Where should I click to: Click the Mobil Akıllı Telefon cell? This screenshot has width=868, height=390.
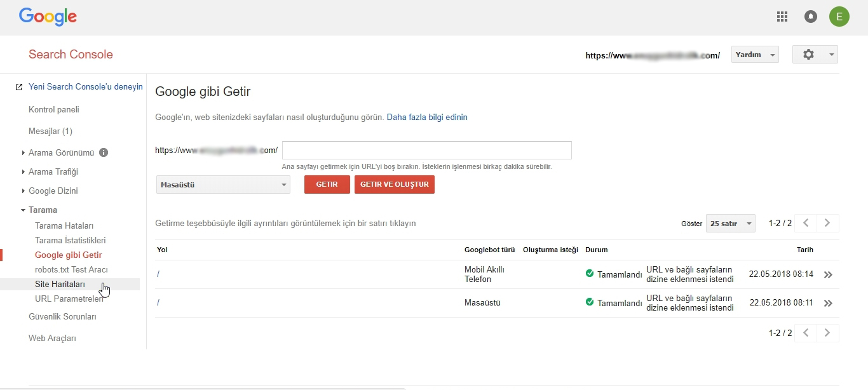pos(484,274)
